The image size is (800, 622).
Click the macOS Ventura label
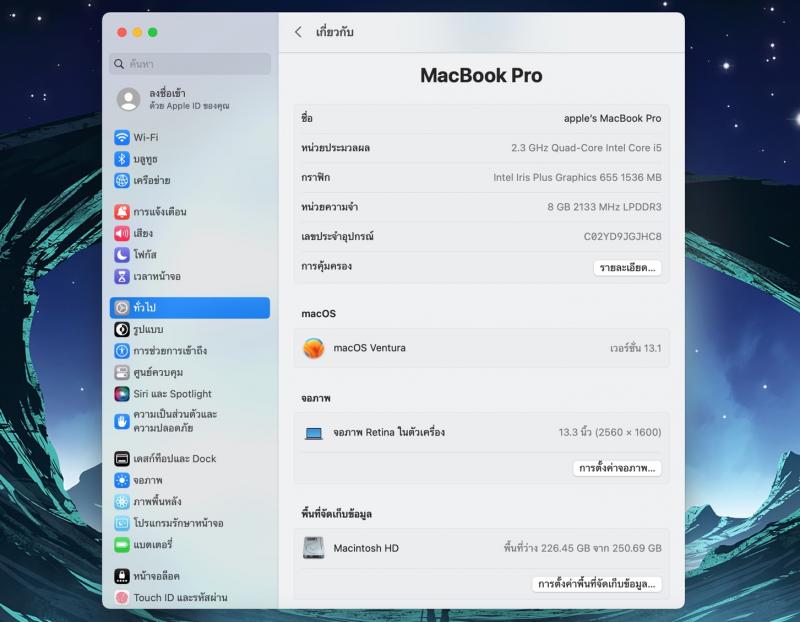(369, 348)
